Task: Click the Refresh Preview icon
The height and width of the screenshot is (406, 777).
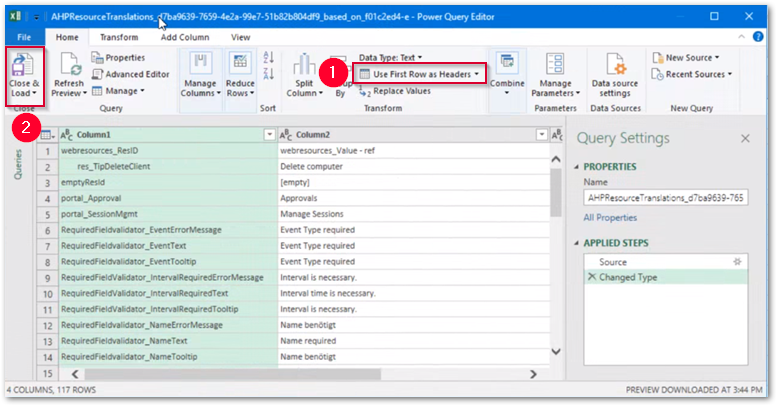Action: pos(70,64)
